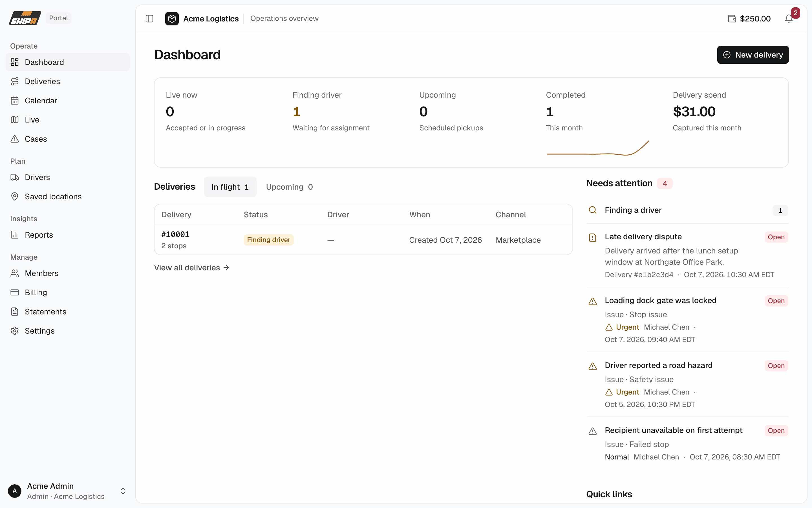Click the Cases warning icon
This screenshot has height=508, width=812.
point(14,139)
